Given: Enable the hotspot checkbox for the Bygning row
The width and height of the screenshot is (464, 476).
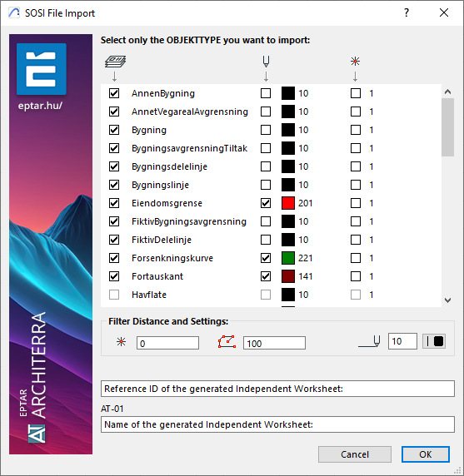Looking at the screenshot, I should pyautogui.click(x=356, y=130).
